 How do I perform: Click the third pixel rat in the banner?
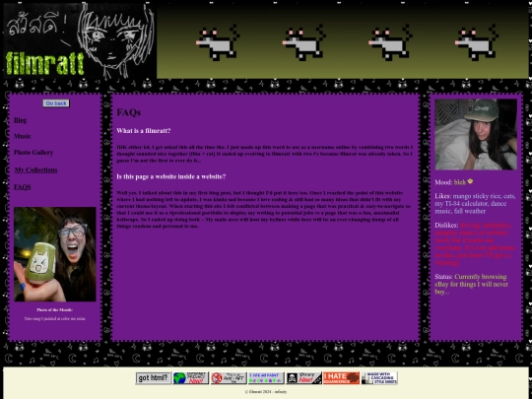(390, 42)
